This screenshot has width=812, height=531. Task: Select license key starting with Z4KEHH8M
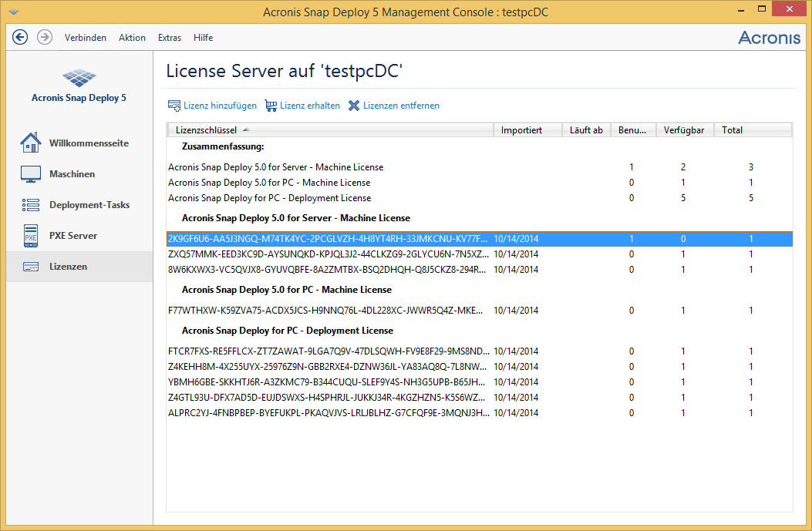480,367
